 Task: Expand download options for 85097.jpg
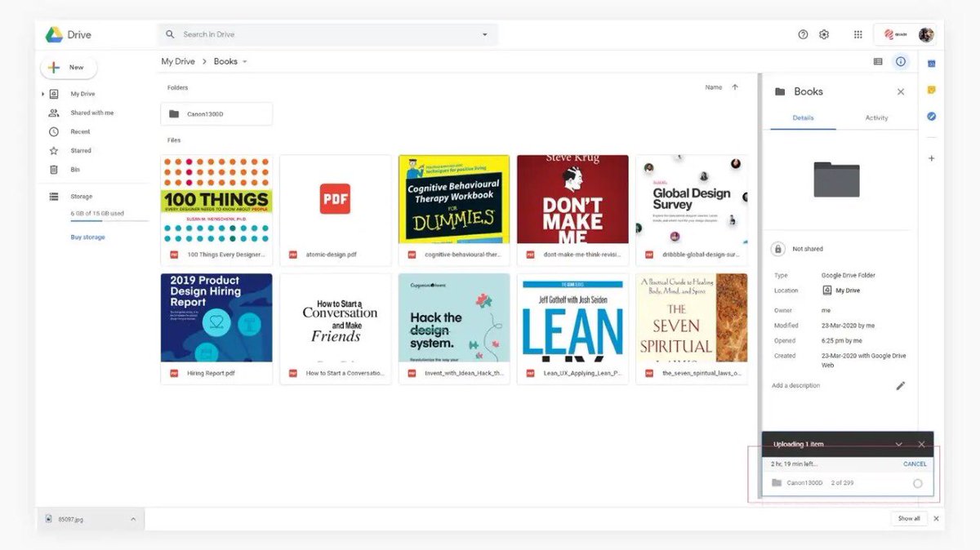(133, 519)
